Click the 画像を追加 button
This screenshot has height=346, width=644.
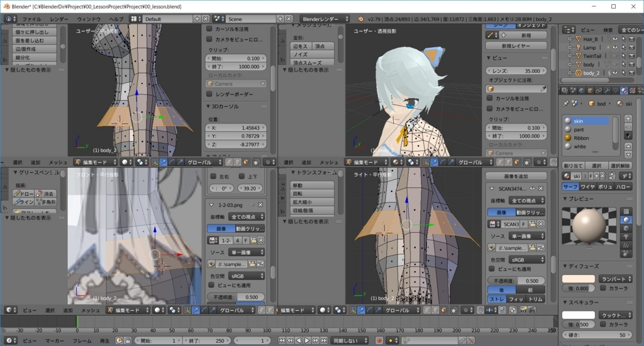(x=516, y=176)
